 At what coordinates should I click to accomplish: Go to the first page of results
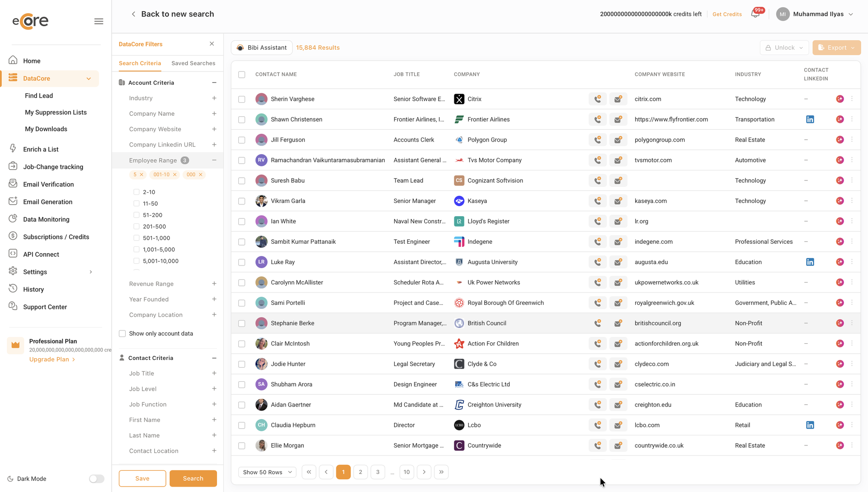pyautogui.click(x=309, y=472)
